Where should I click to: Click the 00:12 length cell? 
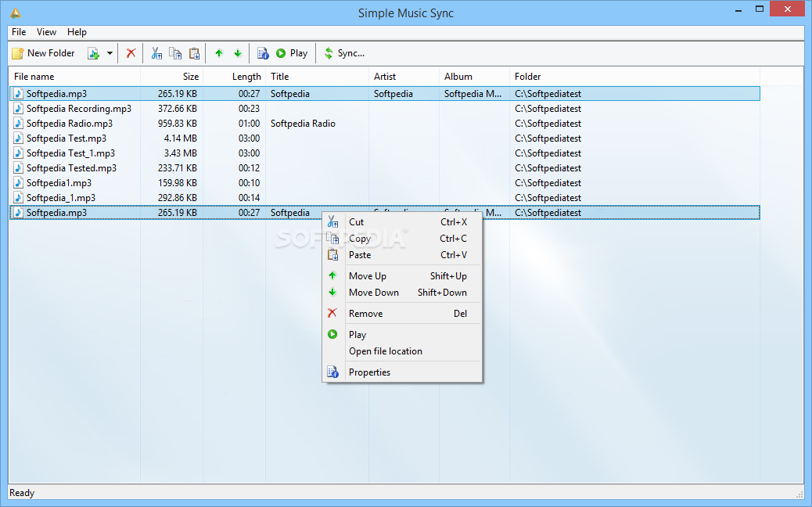[x=249, y=168]
